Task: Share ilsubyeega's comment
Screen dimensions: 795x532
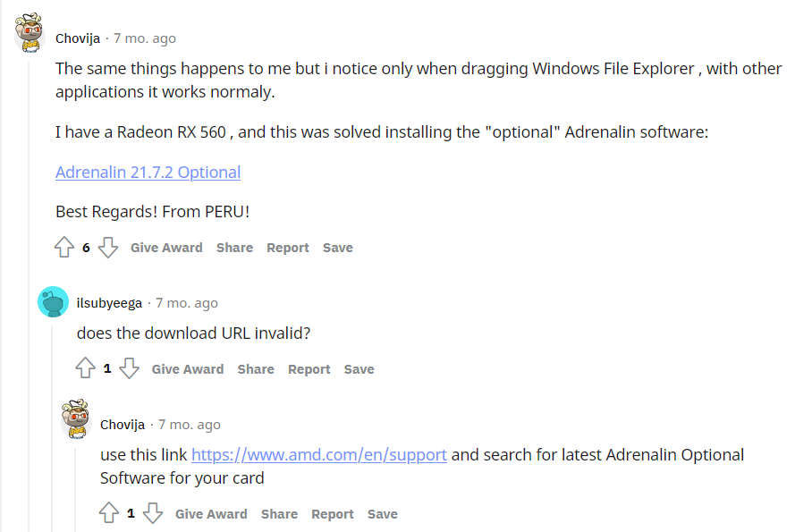Action: [x=256, y=369]
